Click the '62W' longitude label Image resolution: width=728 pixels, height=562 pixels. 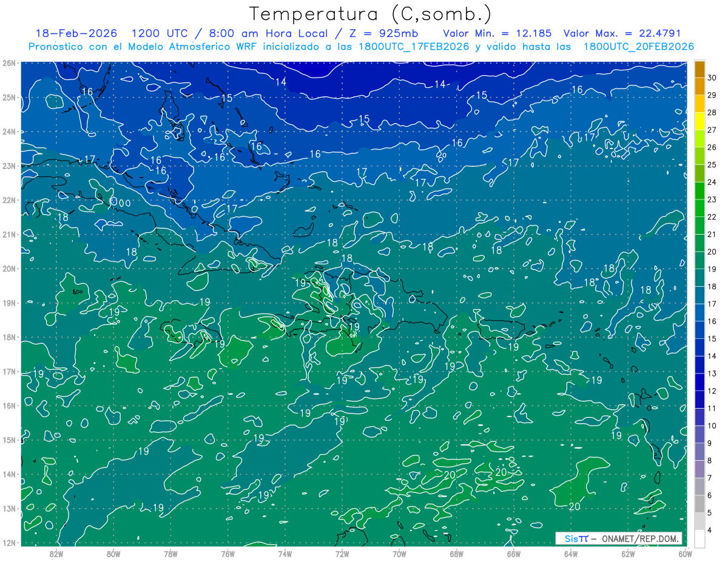tap(628, 554)
